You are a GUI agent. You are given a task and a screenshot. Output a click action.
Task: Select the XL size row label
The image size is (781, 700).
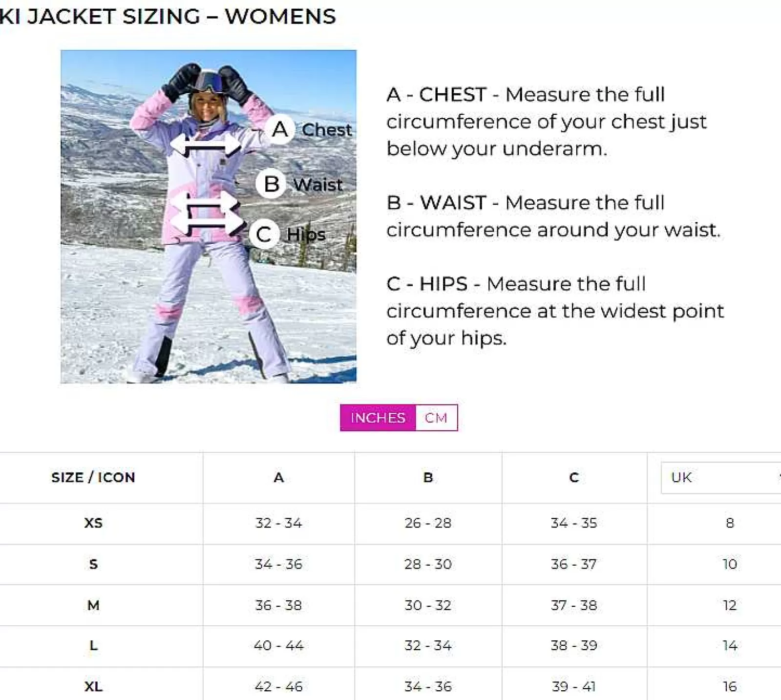click(x=93, y=687)
